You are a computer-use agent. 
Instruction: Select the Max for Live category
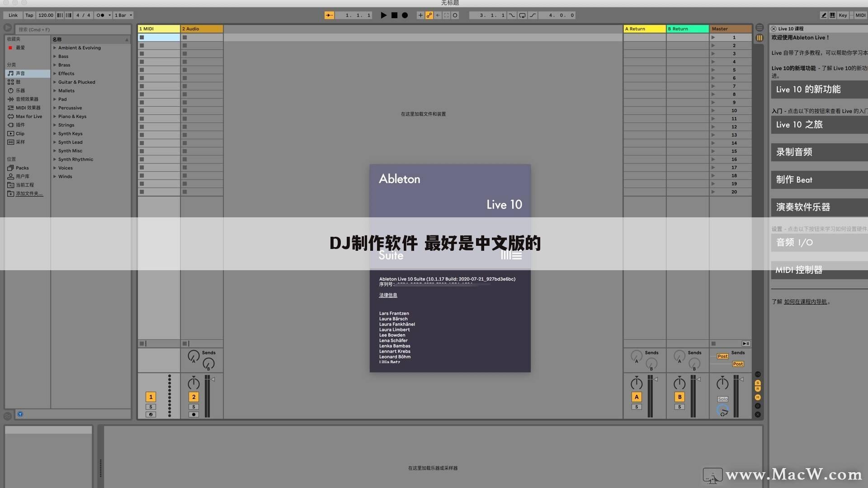27,116
